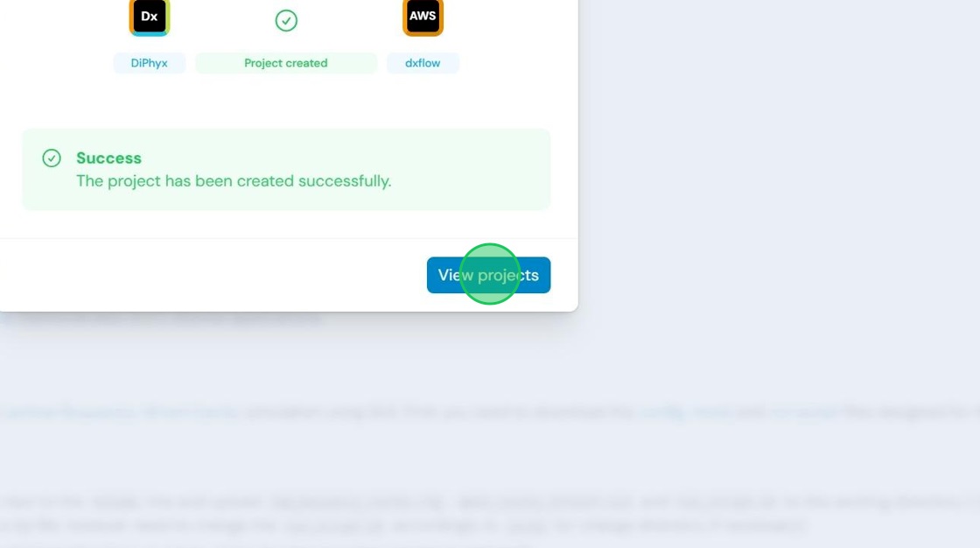The height and width of the screenshot is (548, 980).
Task: Click the check icon beside Success heading
Action: (x=52, y=158)
